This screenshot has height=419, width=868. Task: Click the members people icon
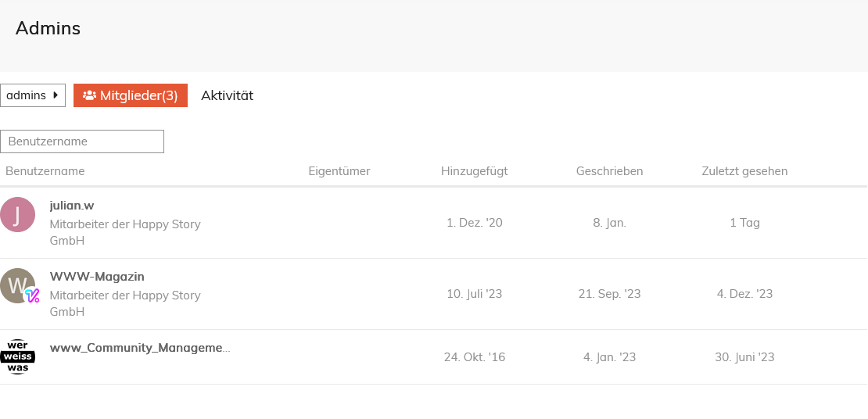(90, 95)
